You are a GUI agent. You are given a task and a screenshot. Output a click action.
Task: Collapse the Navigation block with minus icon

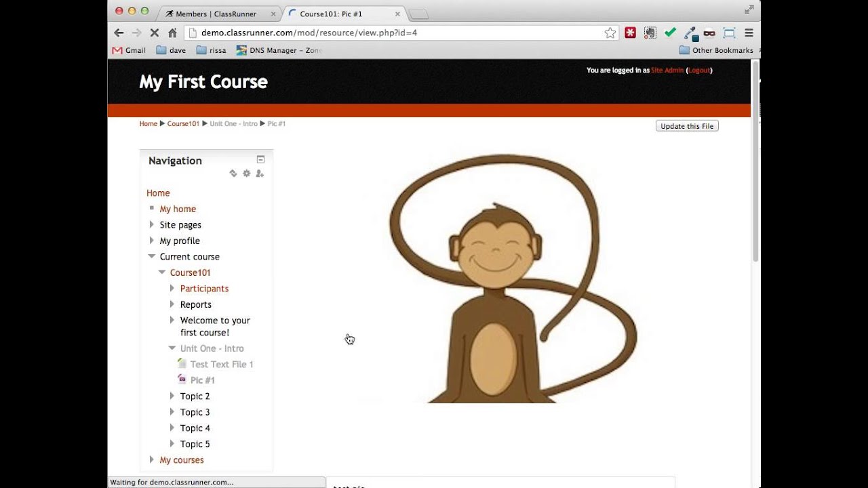pos(260,159)
